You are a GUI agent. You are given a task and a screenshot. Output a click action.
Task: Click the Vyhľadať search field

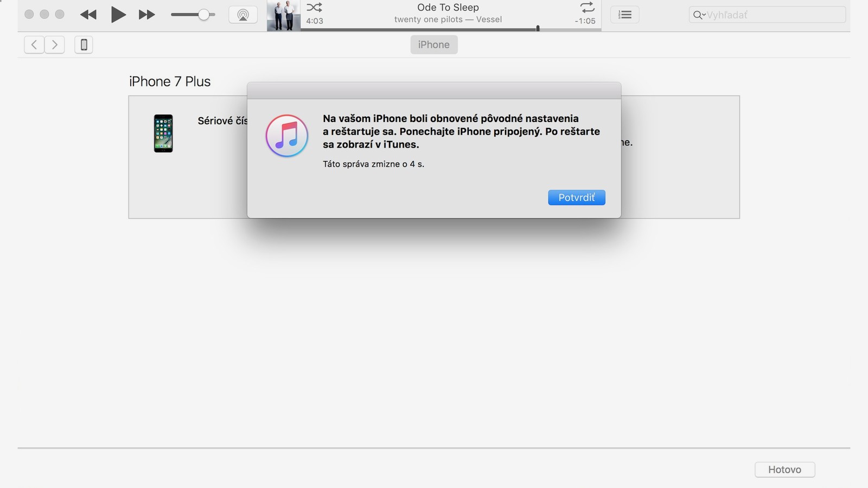(x=774, y=15)
